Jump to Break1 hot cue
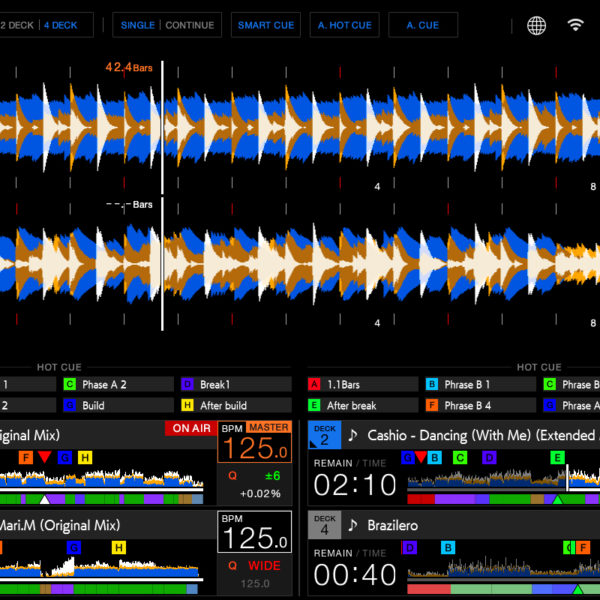This screenshot has width=600, height=600. (x=236, y=384)
